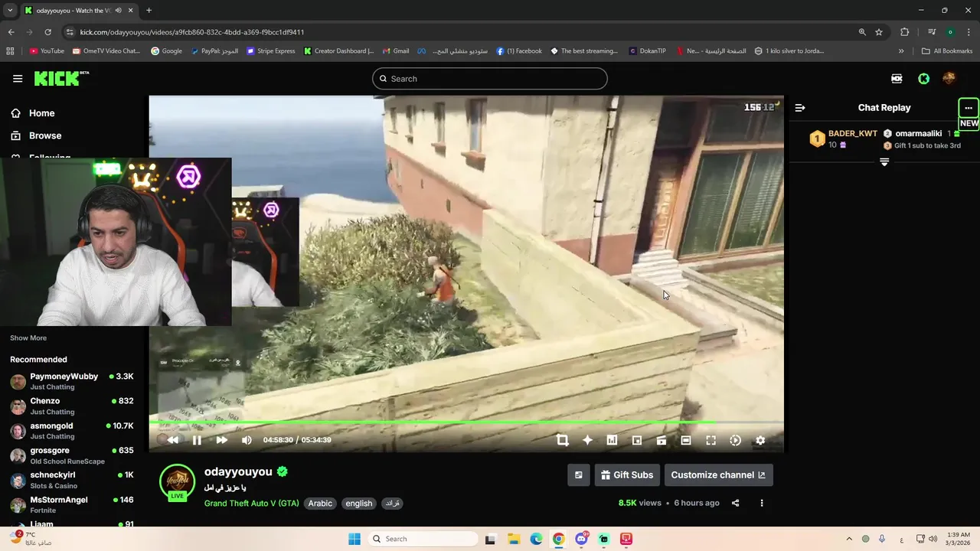Open Chat Replay three-dot options menu
The image size is (980, 551).
(x=969, y=108)
